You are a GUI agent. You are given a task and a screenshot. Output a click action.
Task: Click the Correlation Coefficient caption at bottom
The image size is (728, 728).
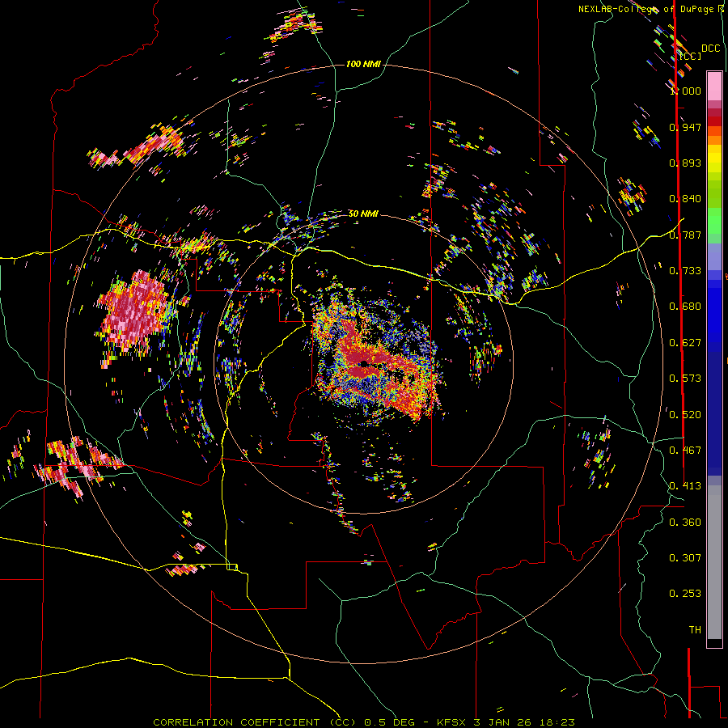[363, 722]
